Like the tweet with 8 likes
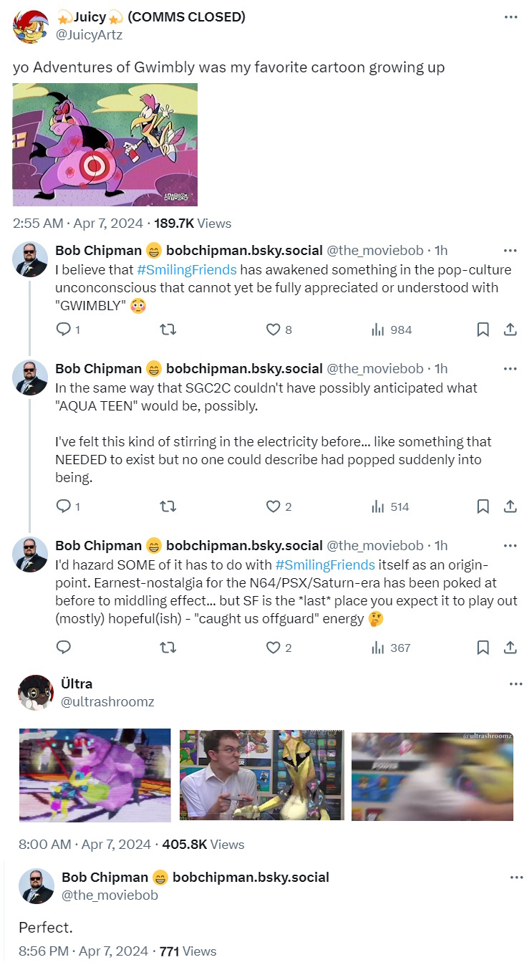 tap(273, 330)
